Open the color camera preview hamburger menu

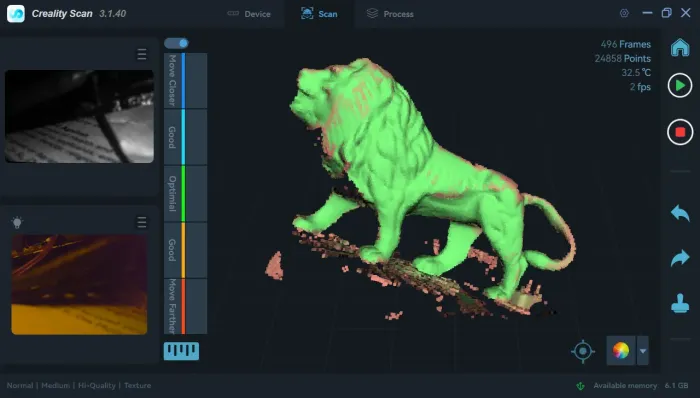[x=142, y=222]
